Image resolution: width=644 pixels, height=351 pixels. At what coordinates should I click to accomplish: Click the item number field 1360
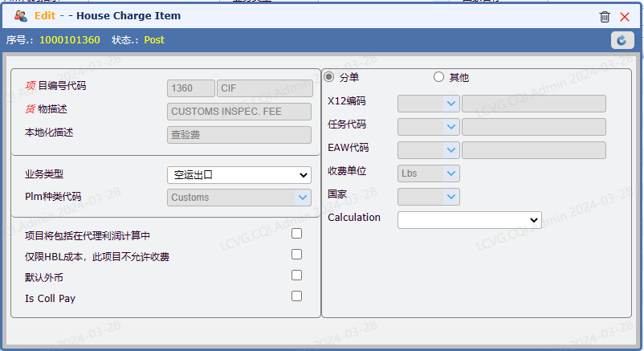pos(191,88)
